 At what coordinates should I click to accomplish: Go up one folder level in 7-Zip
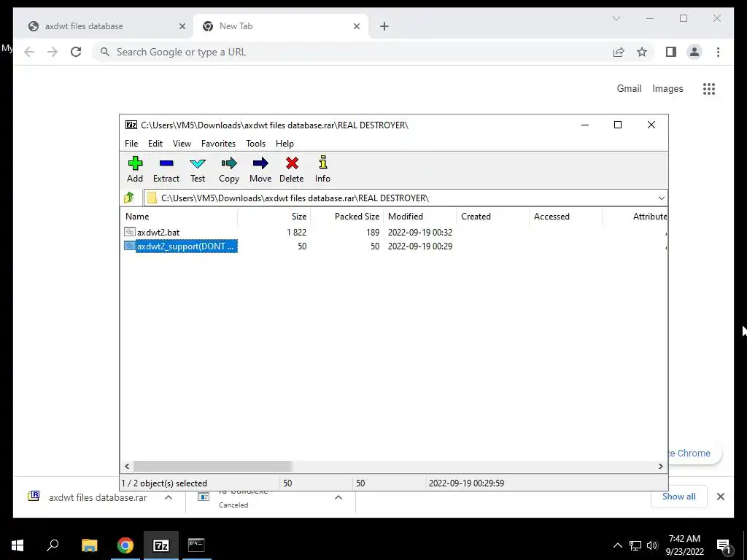(x=129, y=198)
